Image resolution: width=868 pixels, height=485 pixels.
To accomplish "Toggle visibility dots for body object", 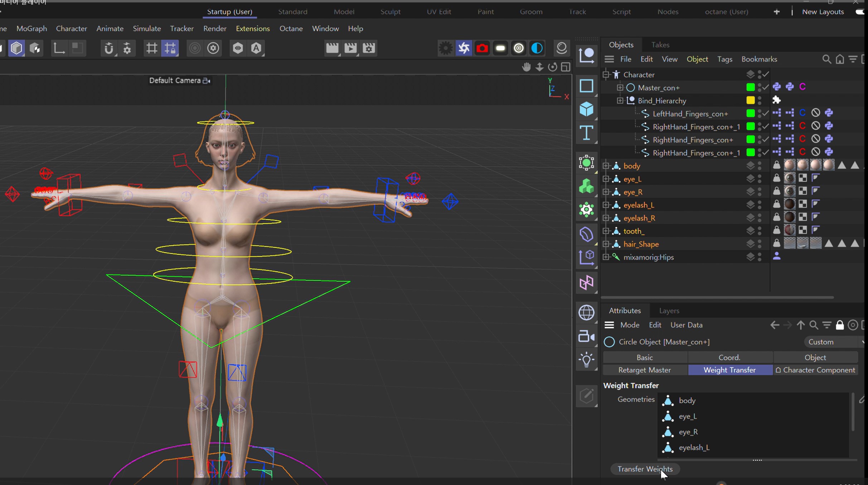I will point(760,166).
